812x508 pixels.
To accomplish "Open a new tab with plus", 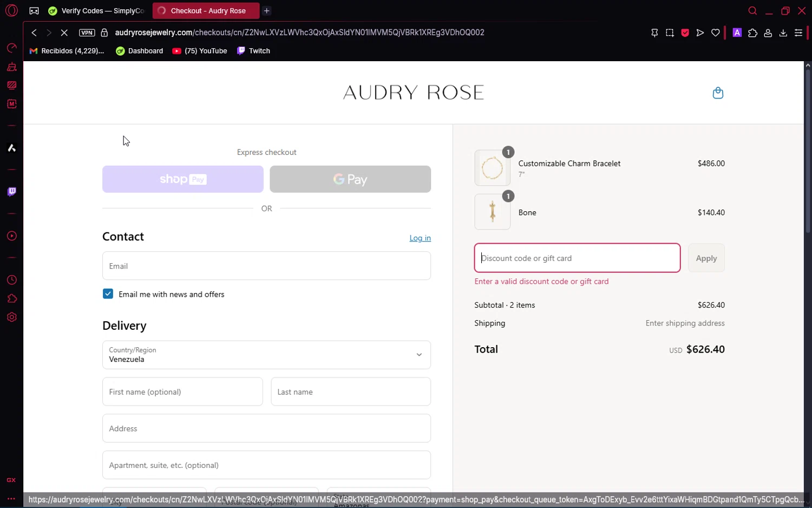I will (267, 11).
